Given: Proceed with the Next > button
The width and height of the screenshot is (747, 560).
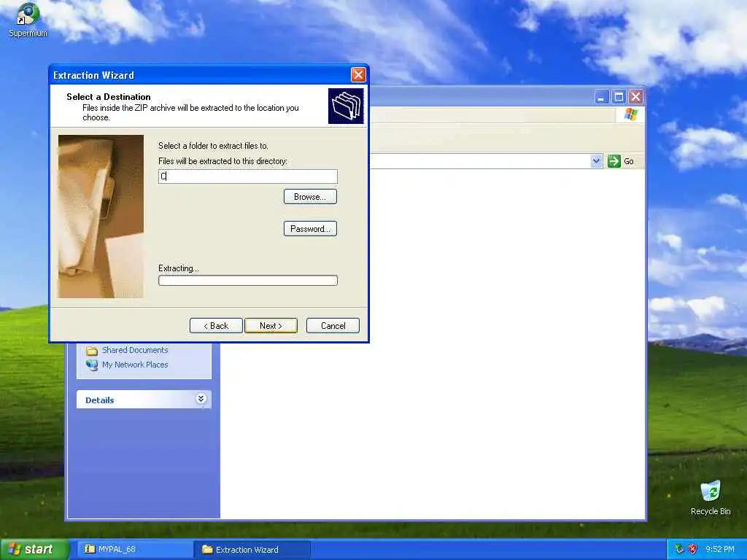Looking at the screenshot, I should [271, 326].
